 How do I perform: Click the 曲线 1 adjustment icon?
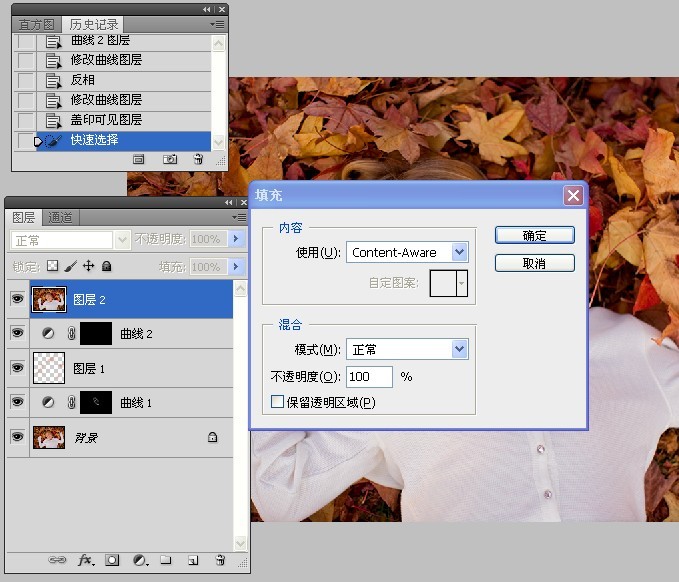48,402
